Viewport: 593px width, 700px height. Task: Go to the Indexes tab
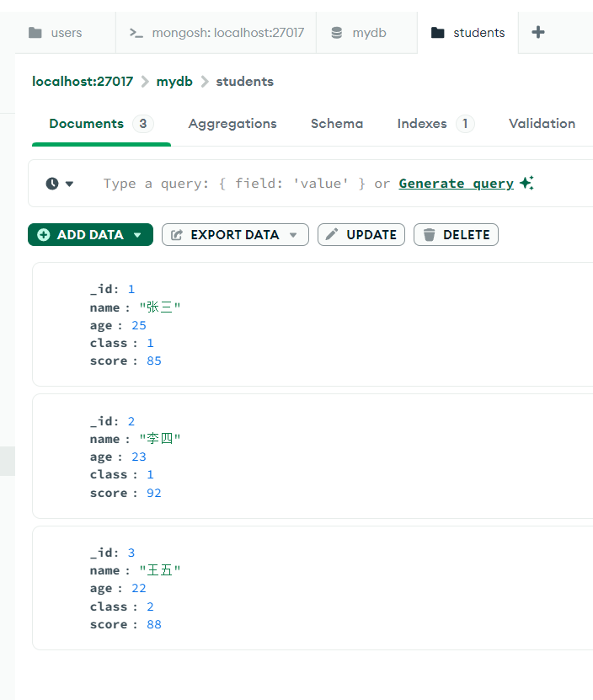pyautogui.click(x=422, y=124)
